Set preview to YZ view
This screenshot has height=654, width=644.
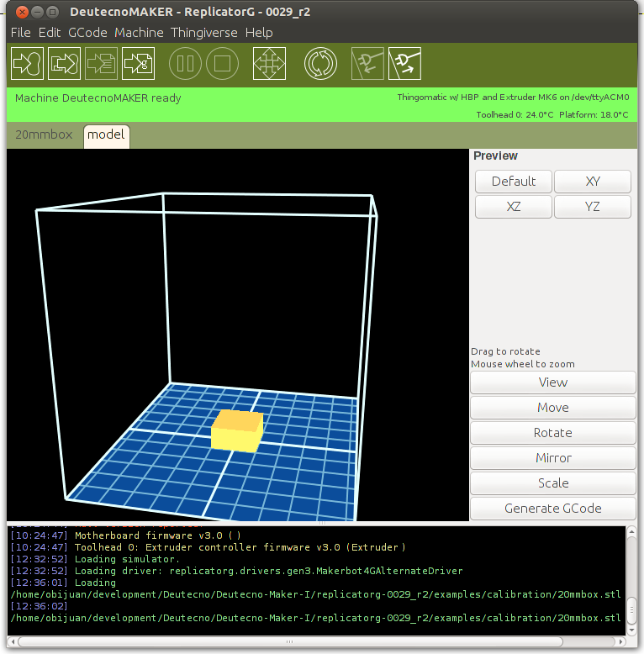592,207
